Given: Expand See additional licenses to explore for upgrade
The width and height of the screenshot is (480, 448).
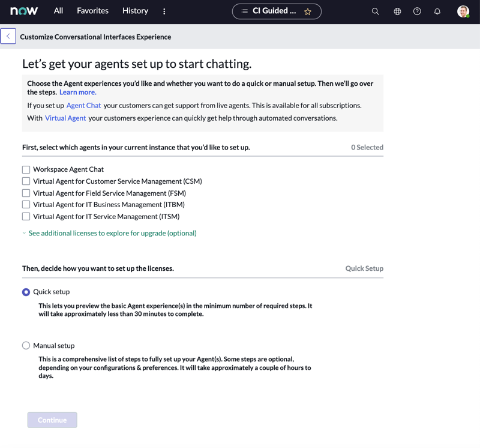Looking at the screenshot, I should [109, 233].
